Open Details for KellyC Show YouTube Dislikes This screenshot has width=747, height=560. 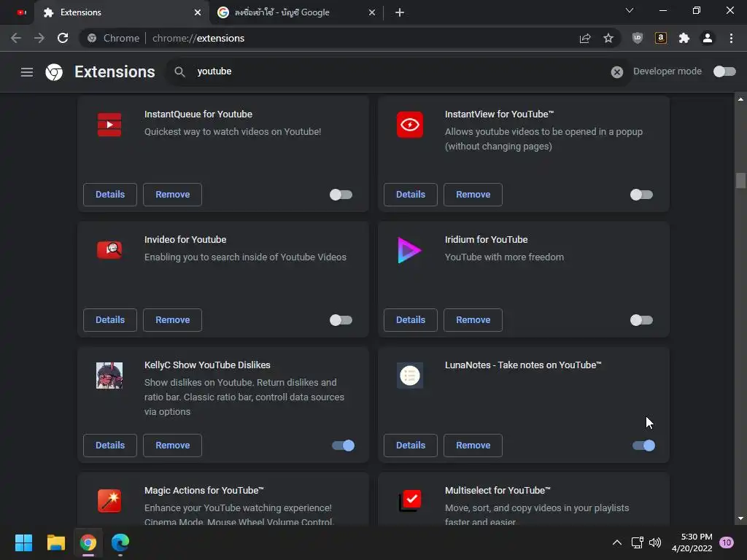[x=110, y=446]
